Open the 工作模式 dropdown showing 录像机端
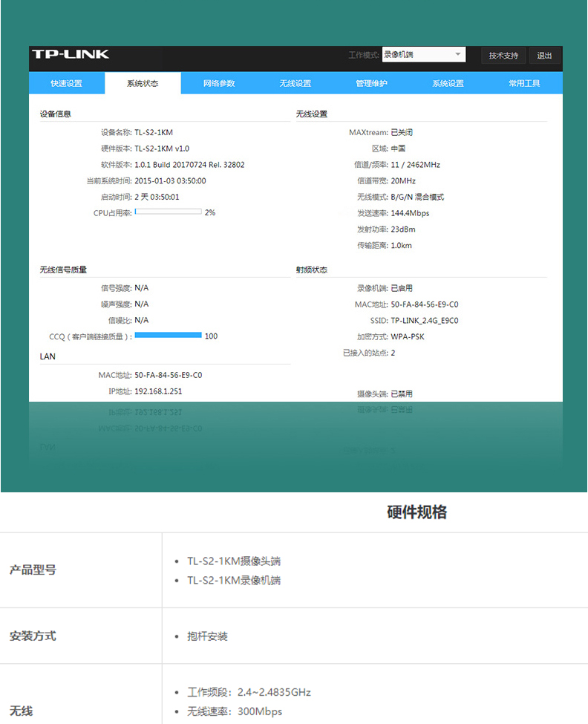Image resolution: width=588 pixels, height=724 pixels. [x=424, y=54]
